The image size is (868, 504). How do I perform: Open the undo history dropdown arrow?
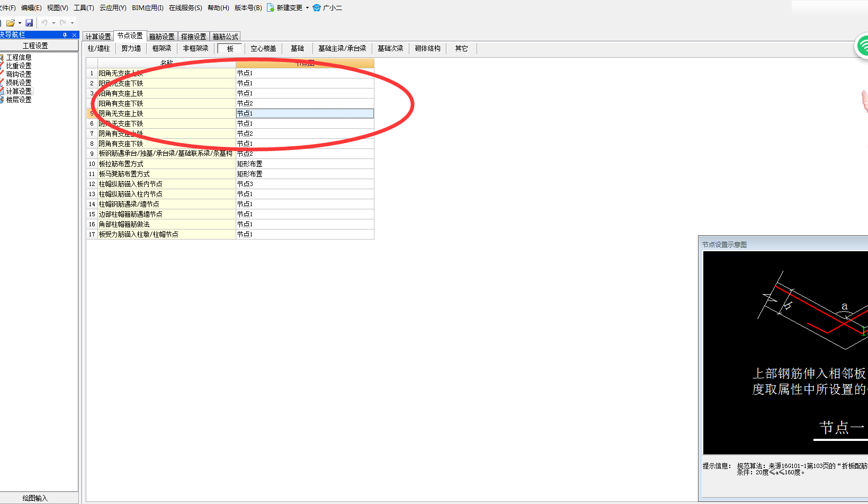pyautogui.click(x=53, y=23)
